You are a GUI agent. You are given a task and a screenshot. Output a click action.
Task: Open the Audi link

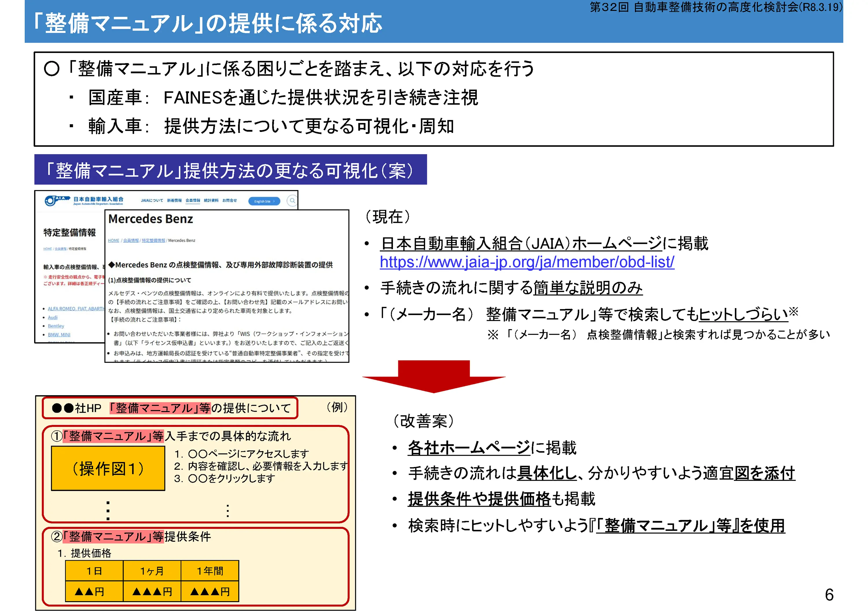(x=53, y=317)
